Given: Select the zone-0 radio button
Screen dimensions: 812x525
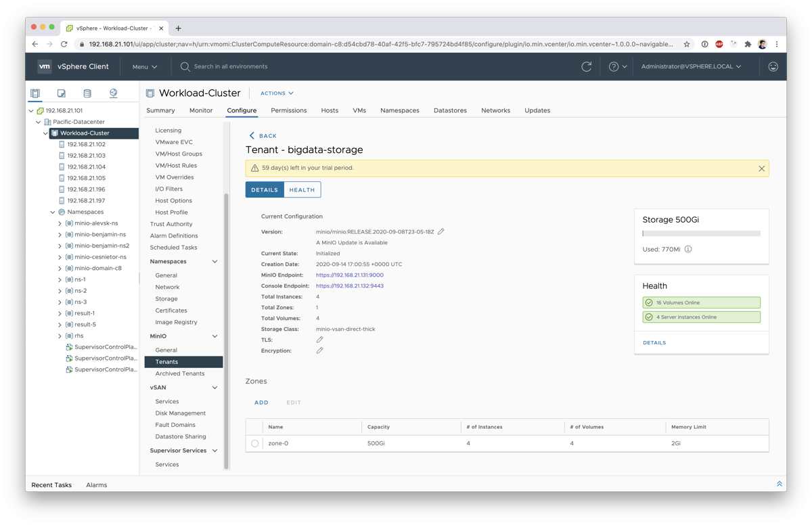Looking at the screenshot, I should point(254,444).
